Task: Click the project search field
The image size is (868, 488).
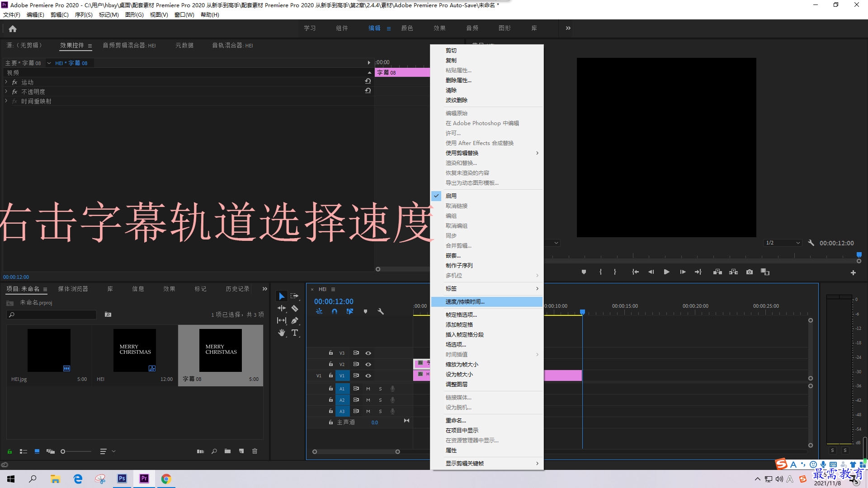Action: tap(52, 314)
